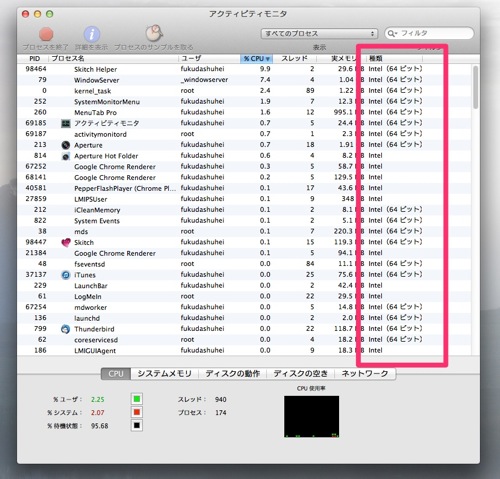Sort by 種類 column header
The height and width of the screenshot is (479, 500).
[x=394, y=59]
